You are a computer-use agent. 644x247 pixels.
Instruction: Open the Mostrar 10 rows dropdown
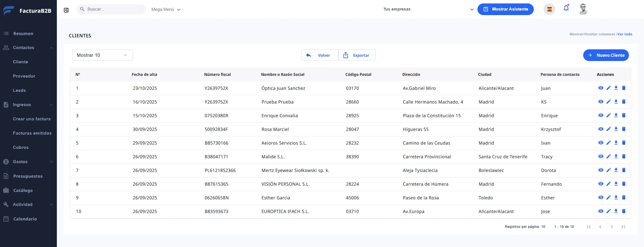[x=102, y=55]
